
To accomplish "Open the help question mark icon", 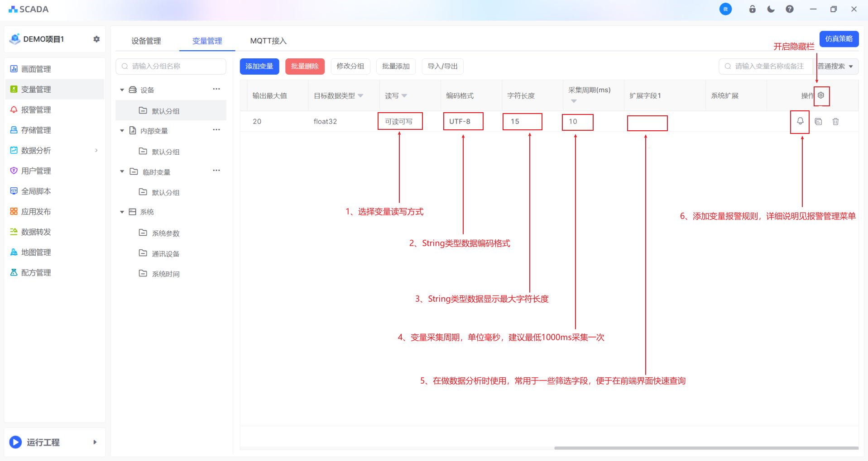I will 789,9.
